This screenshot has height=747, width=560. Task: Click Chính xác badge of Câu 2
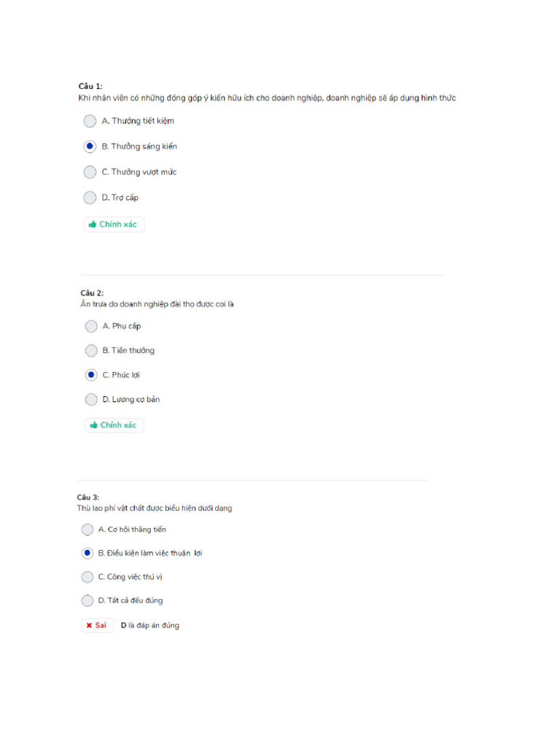pyautogui.click(x=115, y=425)
